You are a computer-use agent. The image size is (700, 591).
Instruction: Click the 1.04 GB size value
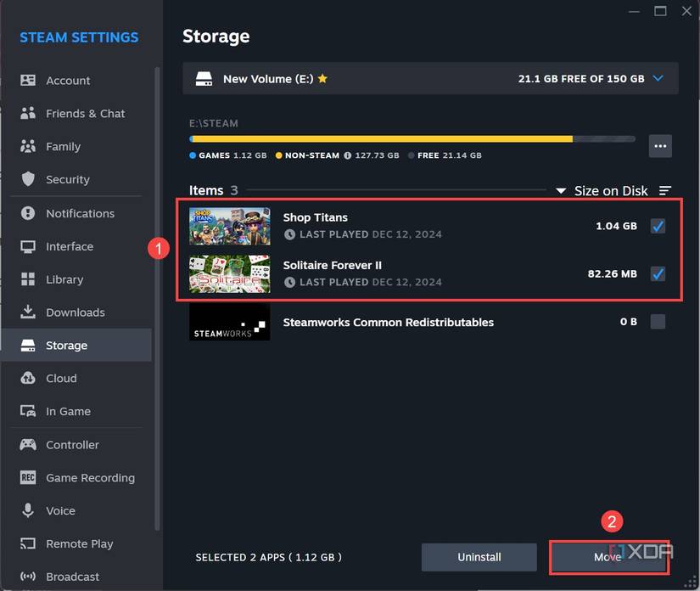pyautogui.click(x=616, y=226)
